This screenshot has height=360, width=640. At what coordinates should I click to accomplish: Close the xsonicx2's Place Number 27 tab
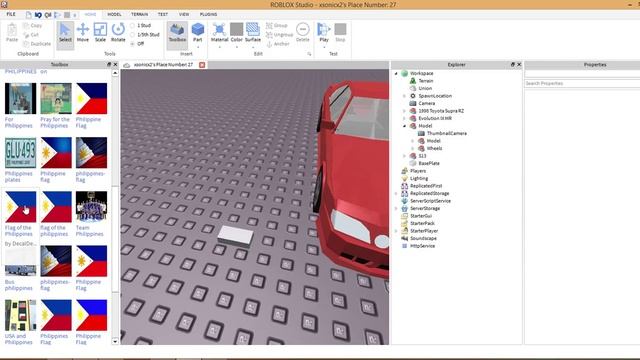click(x=202, y=65)
